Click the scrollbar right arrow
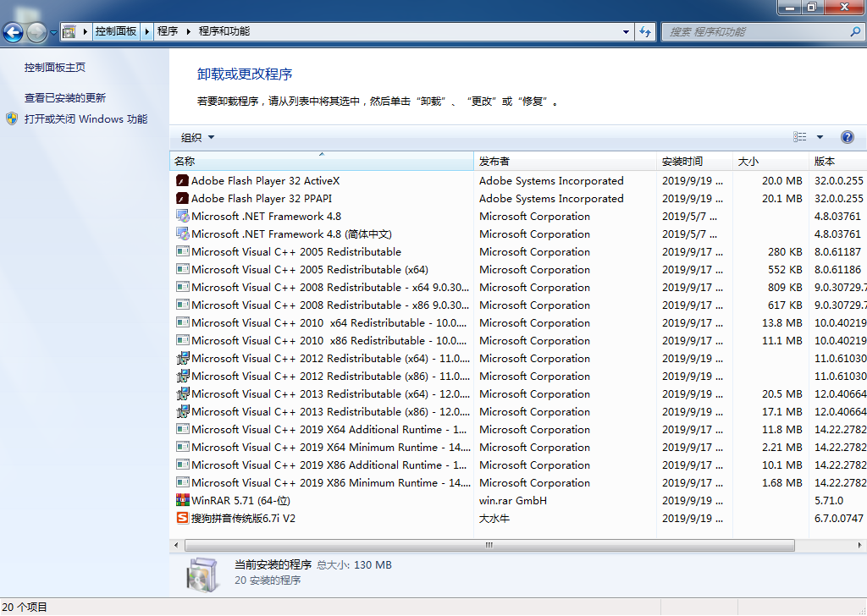 click(859, 545)
